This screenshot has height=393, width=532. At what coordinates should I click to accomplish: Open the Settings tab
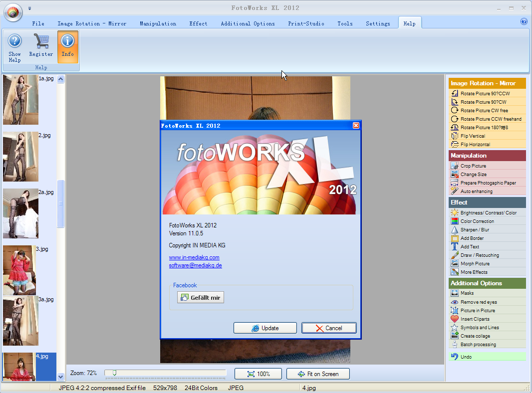pyautogui.click(x=378, y=23)
